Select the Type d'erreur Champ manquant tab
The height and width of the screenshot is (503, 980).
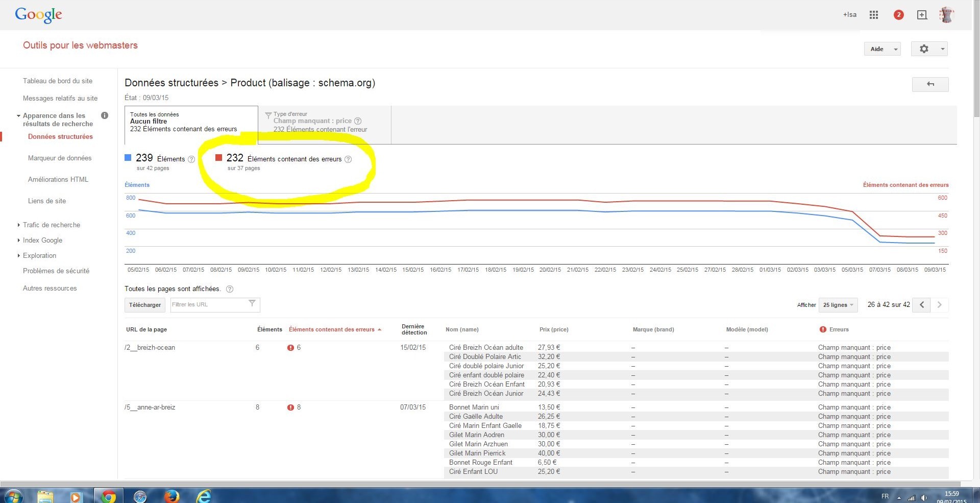pos(325,125)
